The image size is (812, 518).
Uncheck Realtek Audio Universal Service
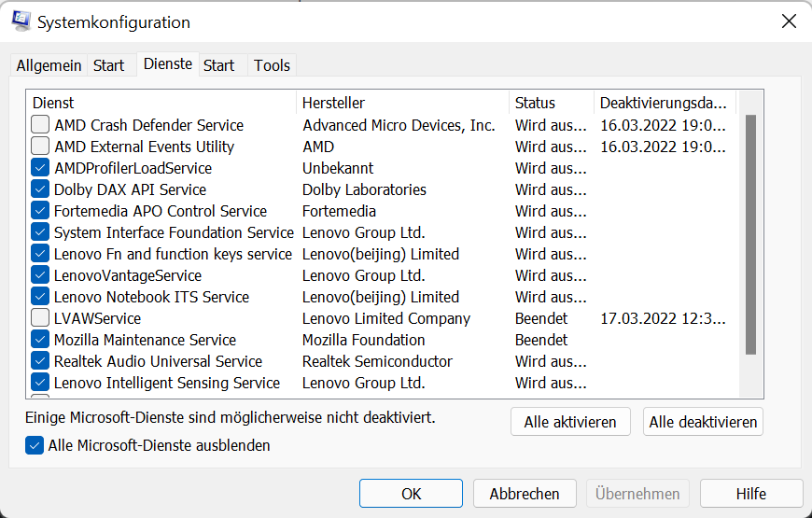point(40,361)
